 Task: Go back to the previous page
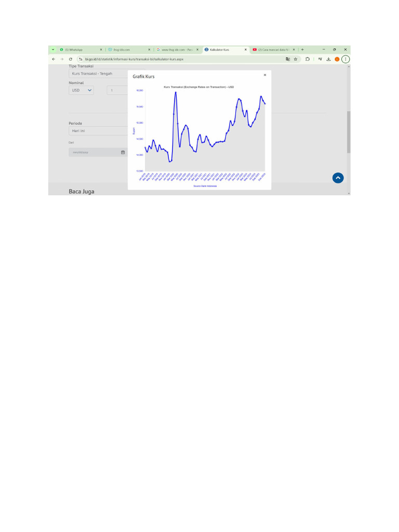coord(54,59)
